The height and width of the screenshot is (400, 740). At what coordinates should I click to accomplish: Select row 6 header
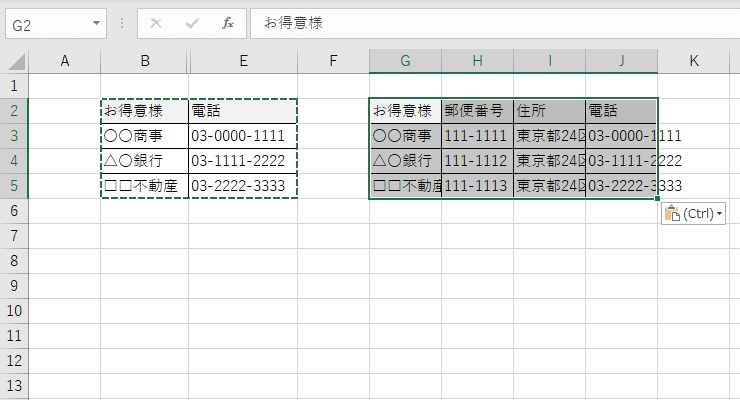pyautogui.click(x=14, y=211)
